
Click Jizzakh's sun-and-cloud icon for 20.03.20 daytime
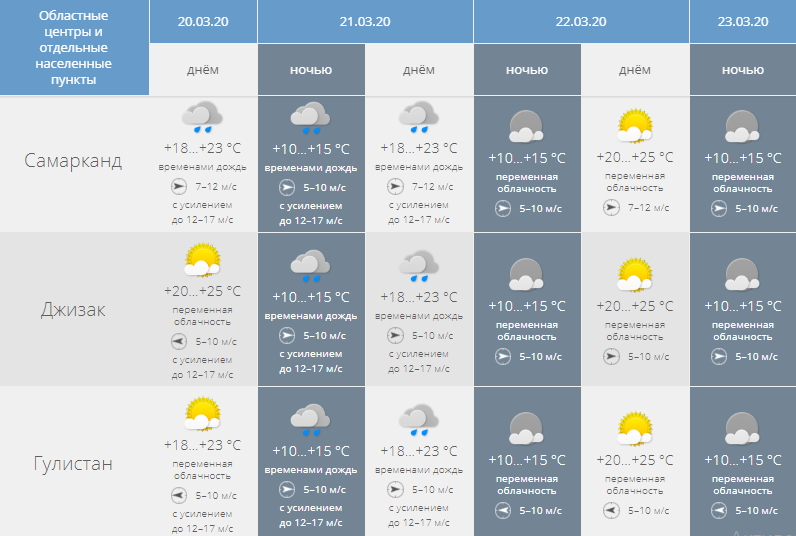click(203, 263)
